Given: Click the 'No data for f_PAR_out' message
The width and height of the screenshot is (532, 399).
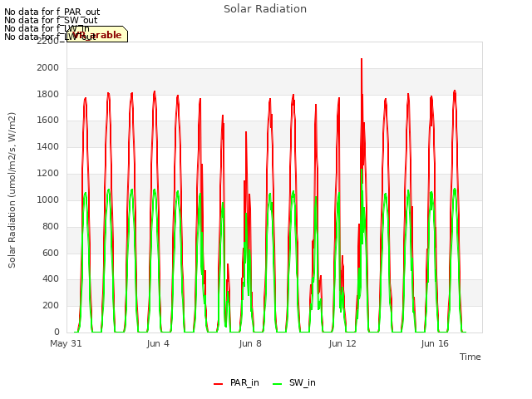Looking at the screenshot, I should coord(52,12).
